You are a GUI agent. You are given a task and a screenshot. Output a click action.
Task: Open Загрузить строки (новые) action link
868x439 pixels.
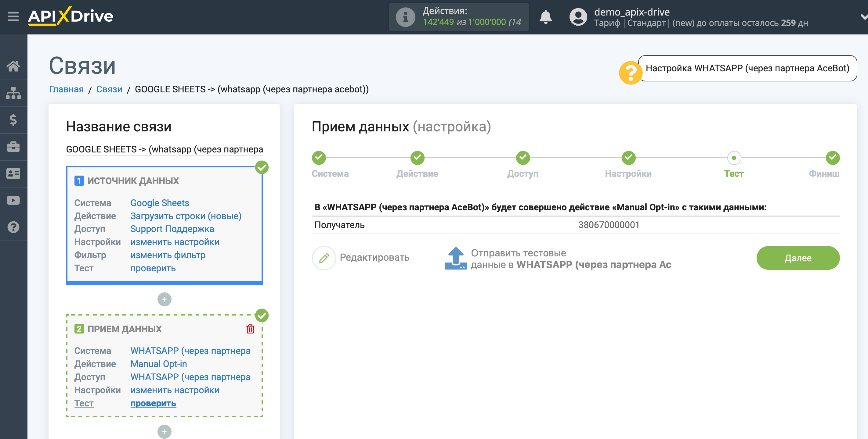pyautogui.click(x=186, y=216)
